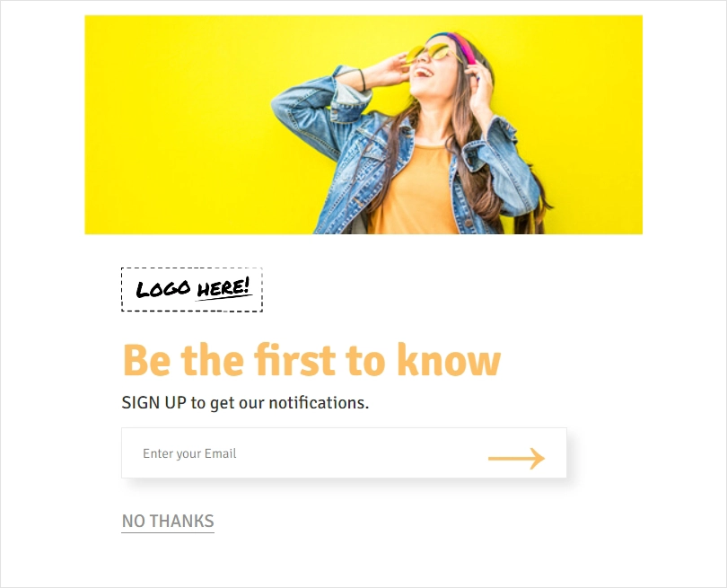Image resolution: width=727 pixels, height=588 pixels.
Task: Select the LOGO HERE! placeholder box
Action: tap(192, 290)
